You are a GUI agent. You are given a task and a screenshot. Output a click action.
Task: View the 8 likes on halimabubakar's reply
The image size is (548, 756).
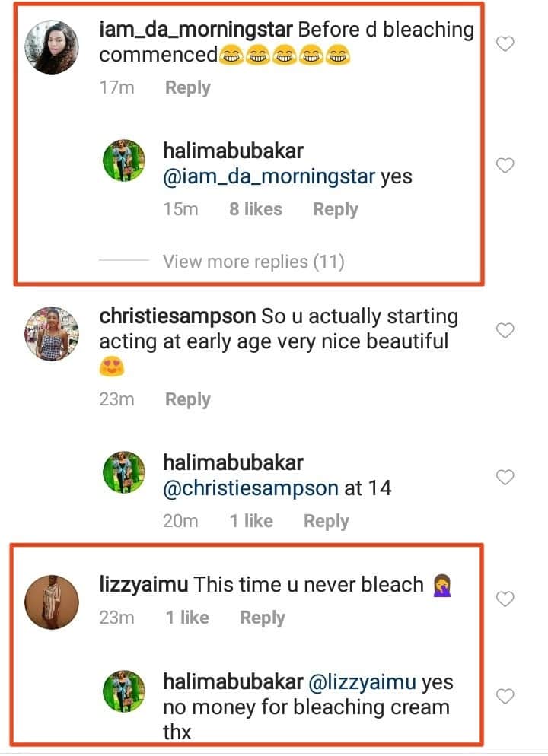click(255, 209)
